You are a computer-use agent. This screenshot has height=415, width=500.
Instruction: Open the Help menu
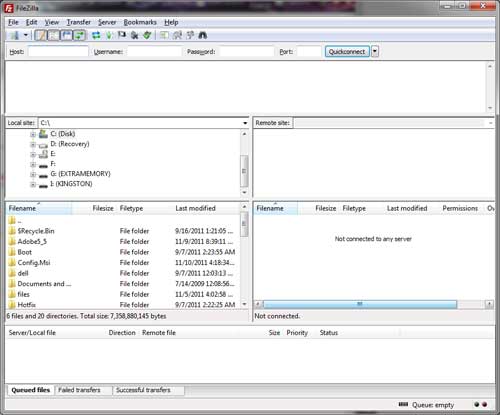[171, 22]
